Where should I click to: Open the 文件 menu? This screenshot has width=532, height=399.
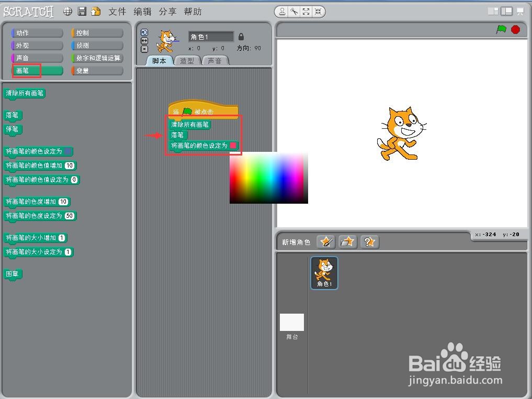pyautogui.click(x=117, y=11)
